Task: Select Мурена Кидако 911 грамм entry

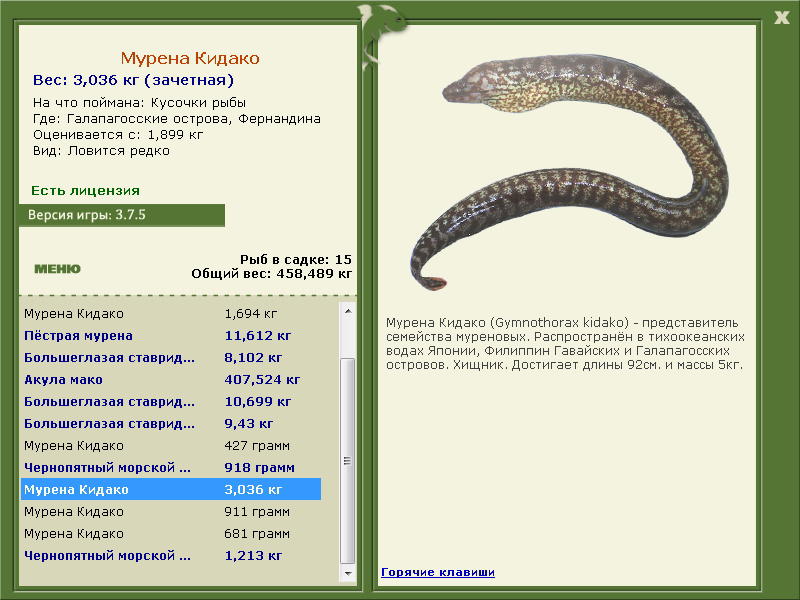Action: click(x=171, y=511)
